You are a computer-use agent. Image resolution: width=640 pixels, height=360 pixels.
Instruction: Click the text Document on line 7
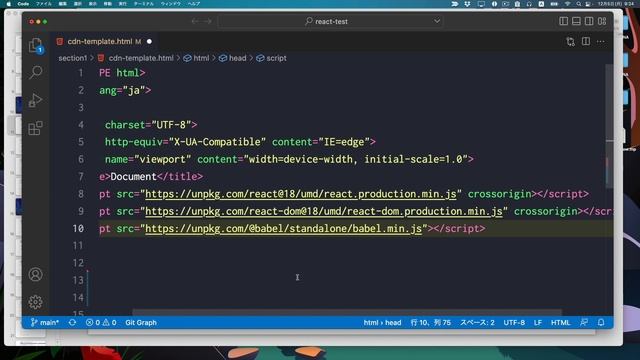[x=133, y=177]
